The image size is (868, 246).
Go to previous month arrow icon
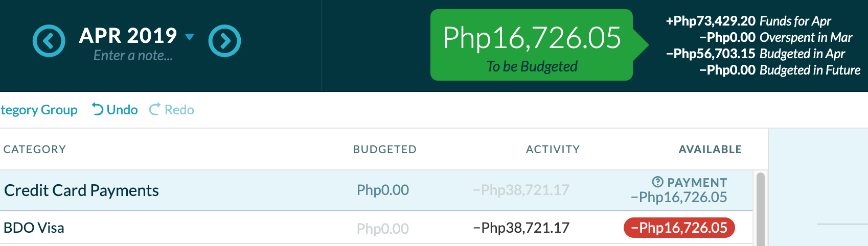click(x=49, y=41)
